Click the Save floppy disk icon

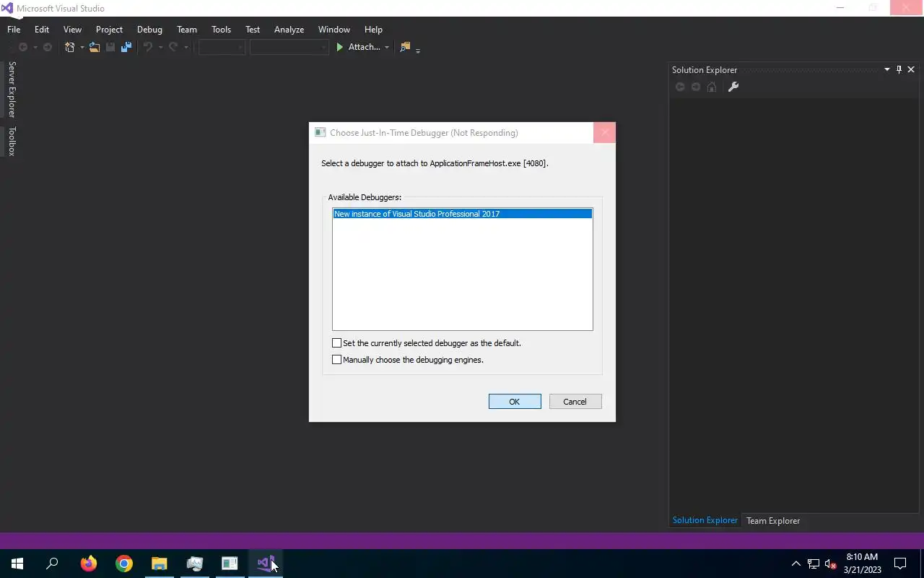pyautogui.click(x=110, y=47)
